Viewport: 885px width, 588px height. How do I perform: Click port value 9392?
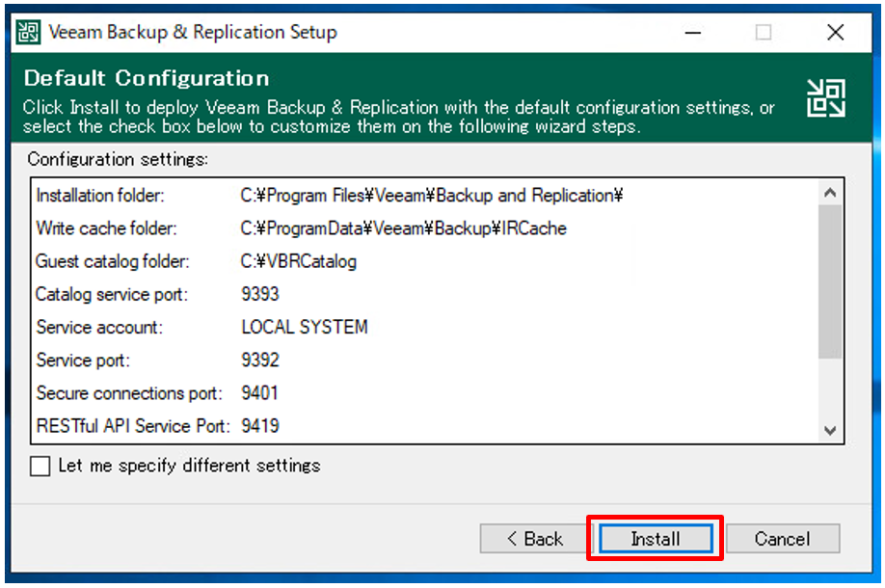pos(260,360)
